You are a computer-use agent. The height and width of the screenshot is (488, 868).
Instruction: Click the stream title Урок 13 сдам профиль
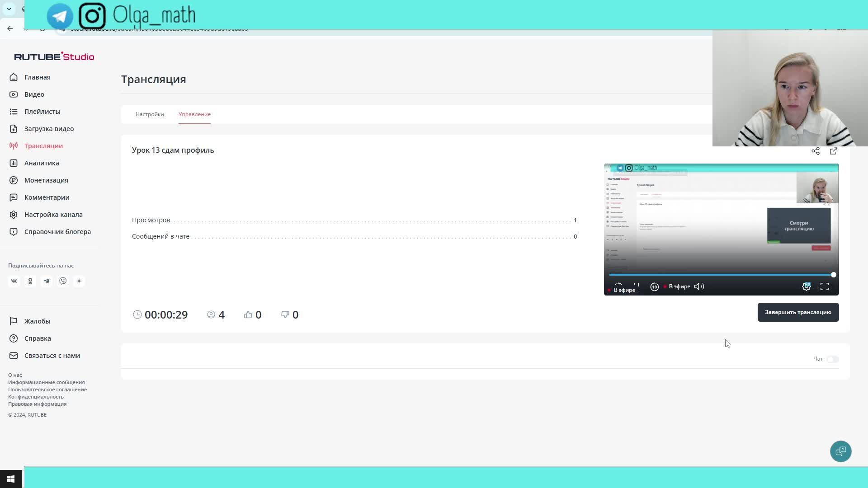coord(173,150)
